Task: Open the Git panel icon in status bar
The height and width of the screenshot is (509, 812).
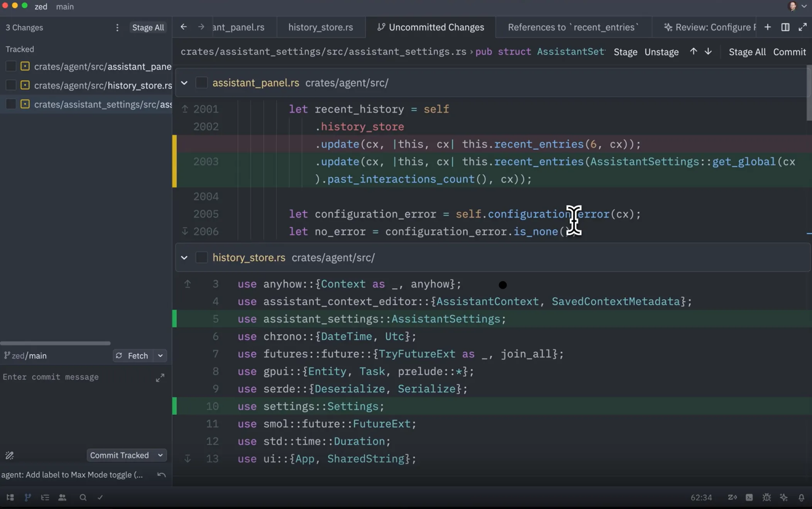Action: pos(27,497)
